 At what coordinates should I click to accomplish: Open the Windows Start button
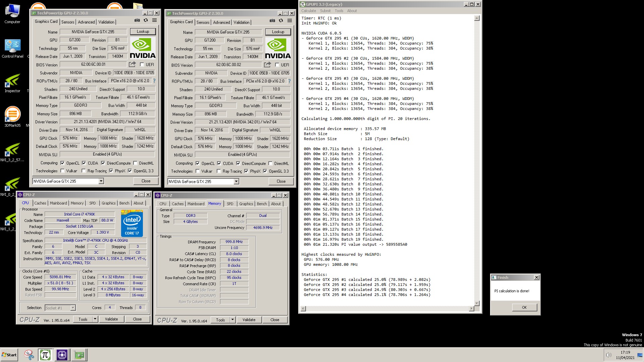(9, 355)
